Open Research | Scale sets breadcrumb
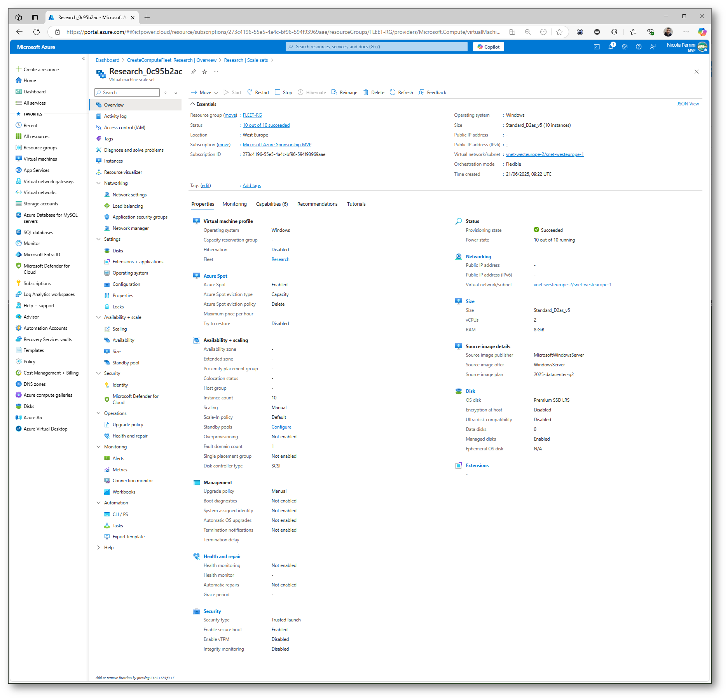This screenshot has height=700, width=728. pyautogui.click(x=246, y=60)
